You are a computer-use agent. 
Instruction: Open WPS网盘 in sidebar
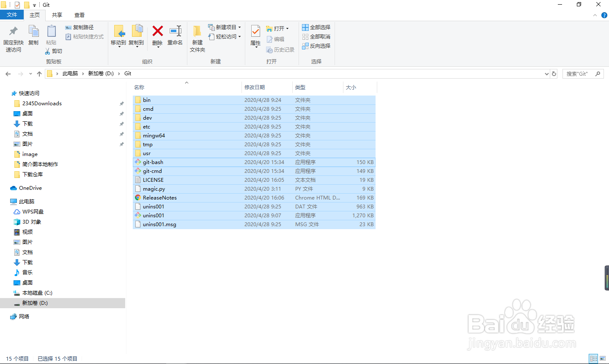click(33, 212)
